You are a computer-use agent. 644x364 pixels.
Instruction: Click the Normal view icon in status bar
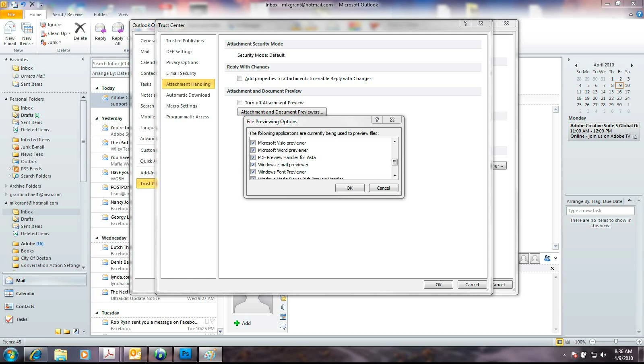[559, 342]
